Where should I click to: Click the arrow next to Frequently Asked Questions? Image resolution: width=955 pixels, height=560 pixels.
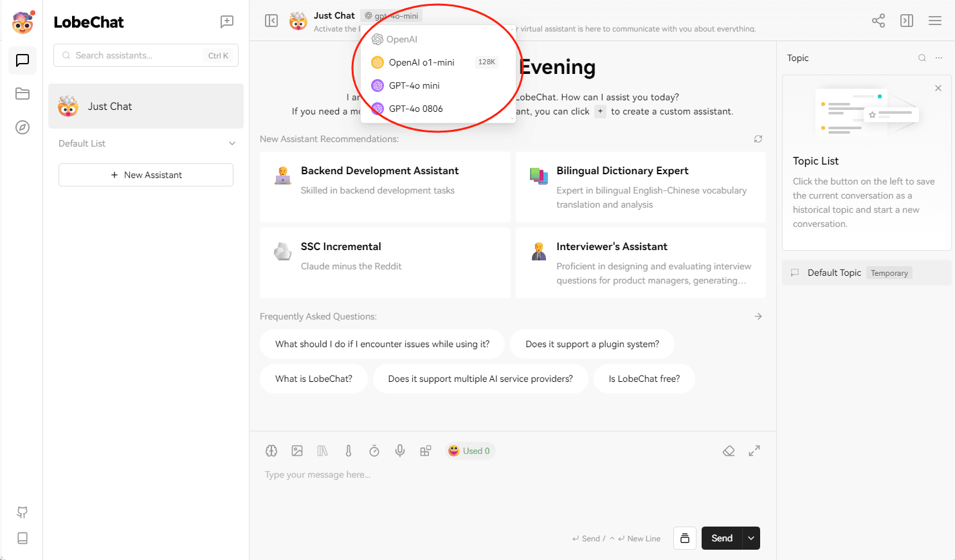[758, 316]
